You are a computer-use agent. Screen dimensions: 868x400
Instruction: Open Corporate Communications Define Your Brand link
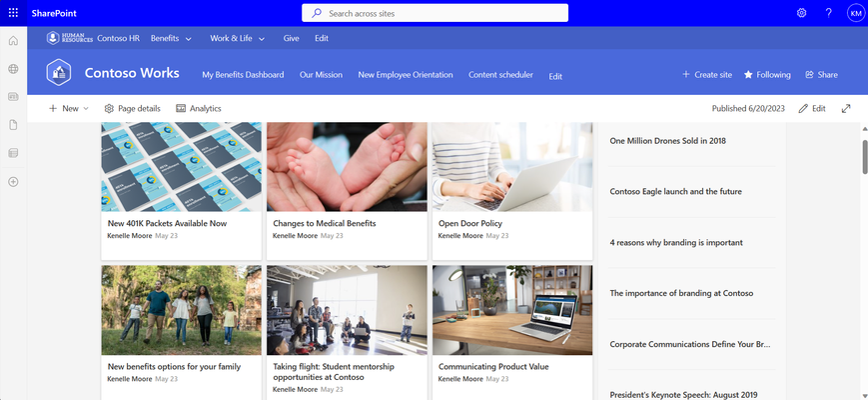click(690, 344)
